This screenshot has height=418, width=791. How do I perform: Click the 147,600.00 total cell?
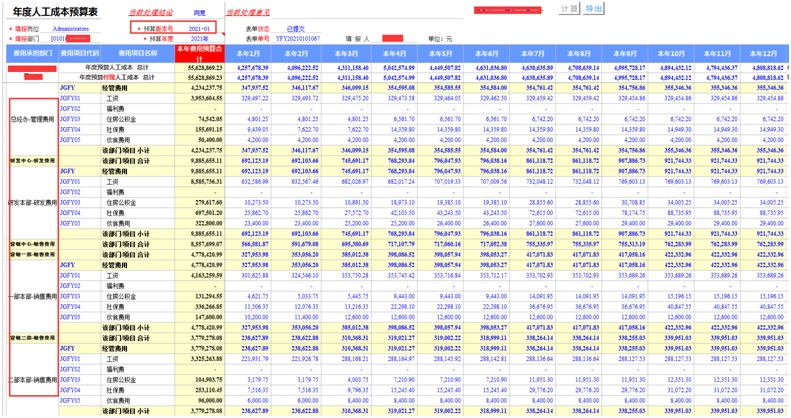pos(200,317)
